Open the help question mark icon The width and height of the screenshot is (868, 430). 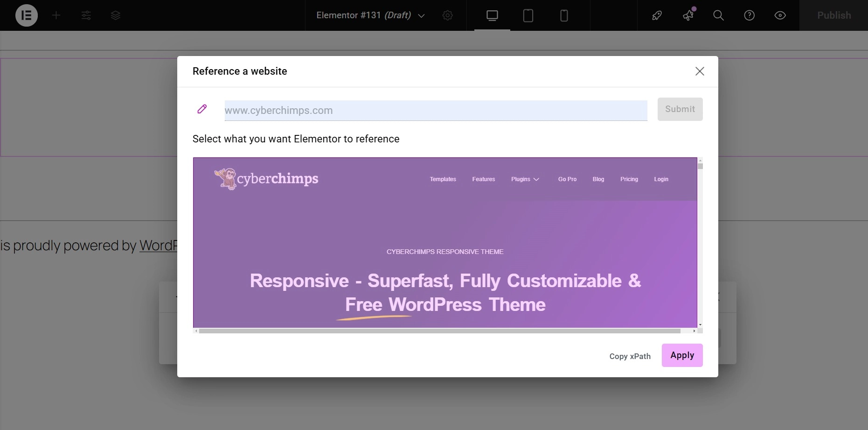tap(750, 15)
